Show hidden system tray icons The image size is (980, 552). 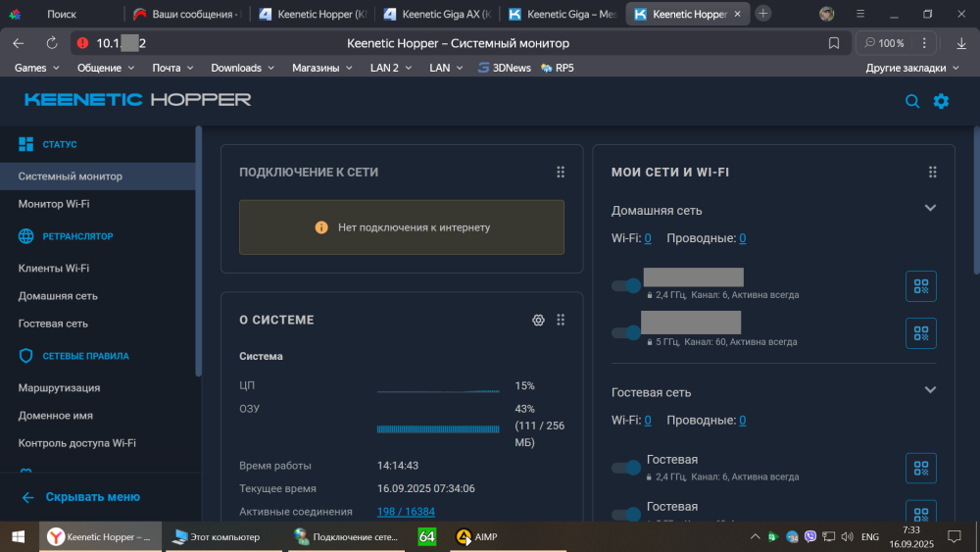755,536
